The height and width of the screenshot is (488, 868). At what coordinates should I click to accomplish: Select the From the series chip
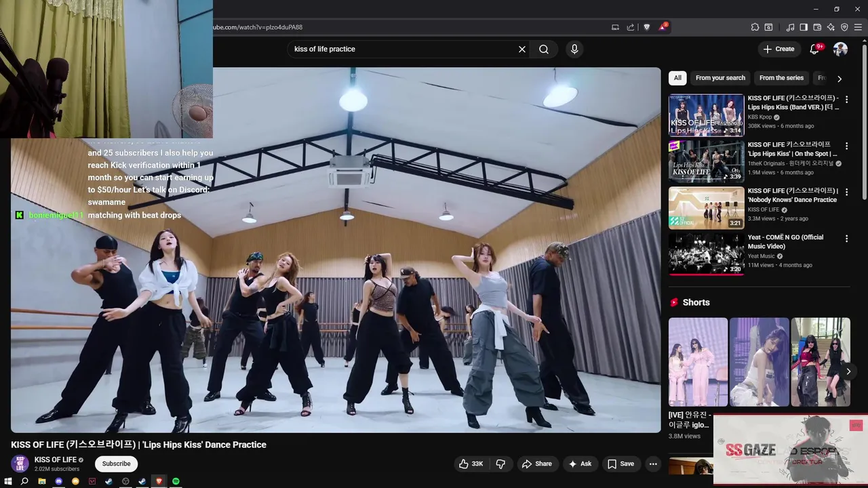tap(781, 78)
